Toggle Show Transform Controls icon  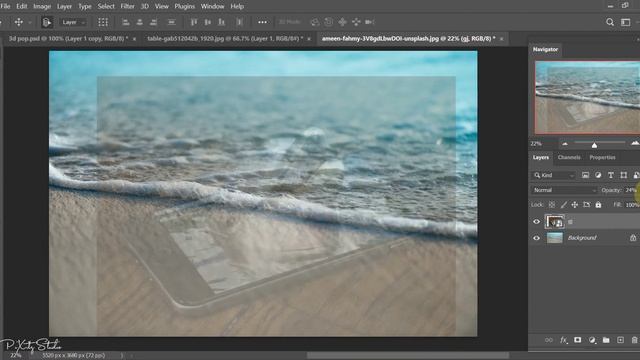[x=103, y=22]
